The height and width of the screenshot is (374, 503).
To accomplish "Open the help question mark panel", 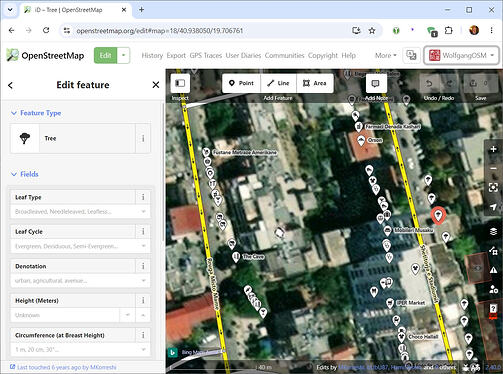I will [493, 308].
